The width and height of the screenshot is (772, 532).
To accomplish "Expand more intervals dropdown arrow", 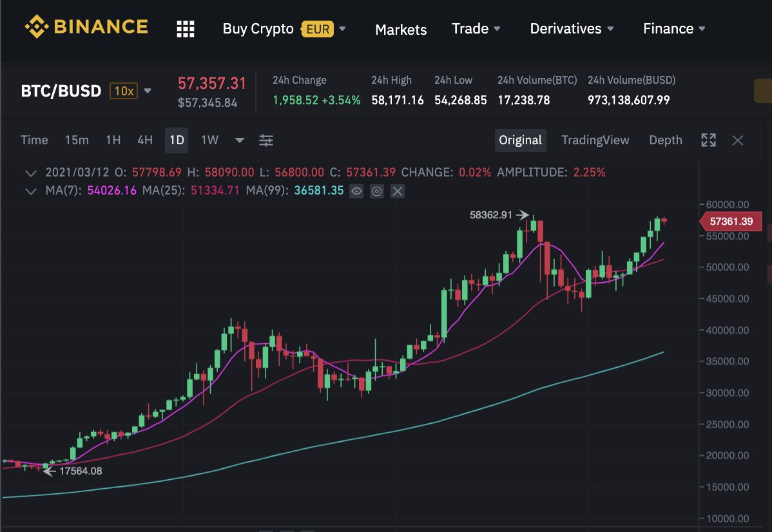I will pyautogui.click(x=240, y=140).
